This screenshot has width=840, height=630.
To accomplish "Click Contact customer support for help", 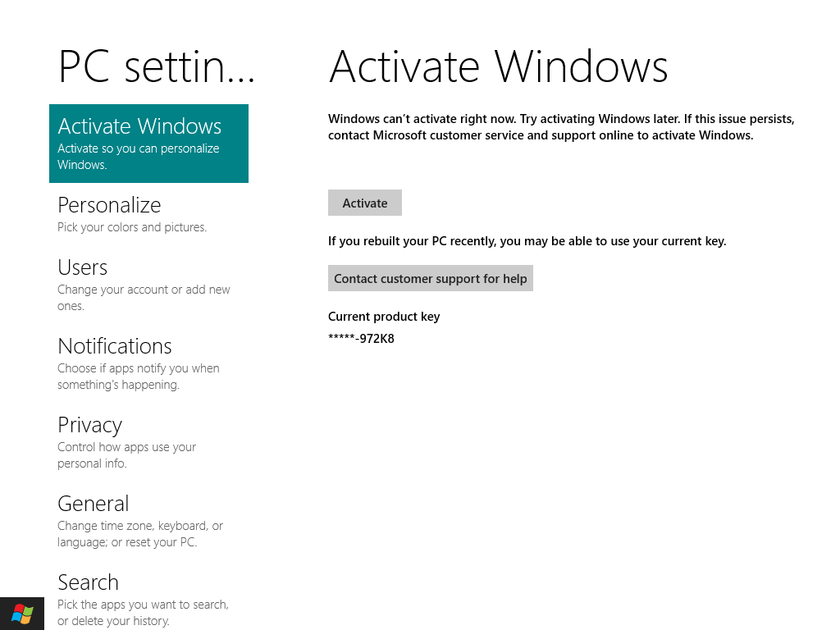I will (x=431, y=279).
